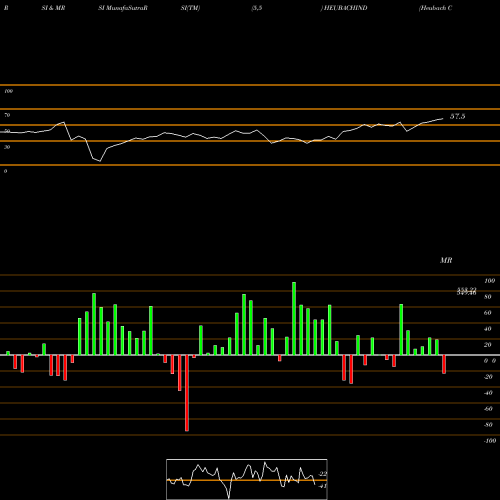This screenshot has height=500, width=500.
Task: Open the mini overview chart thumbnail
Action: tap(247, 479)
